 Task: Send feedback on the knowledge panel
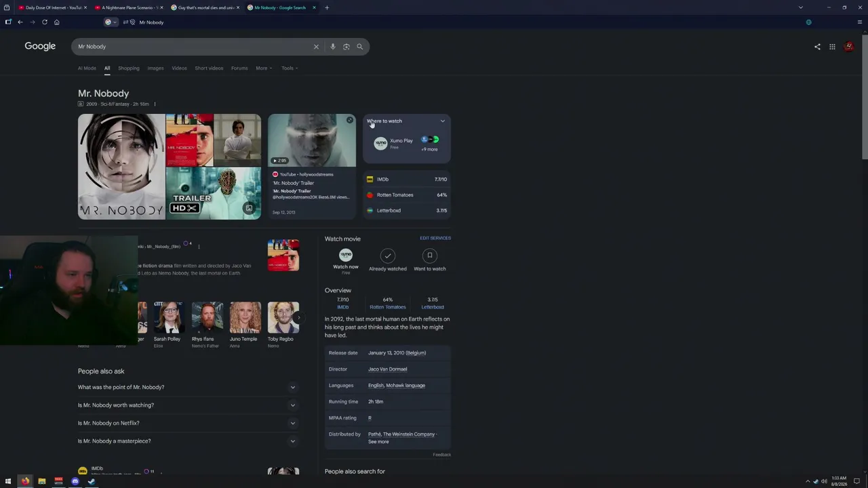point(442,455)
